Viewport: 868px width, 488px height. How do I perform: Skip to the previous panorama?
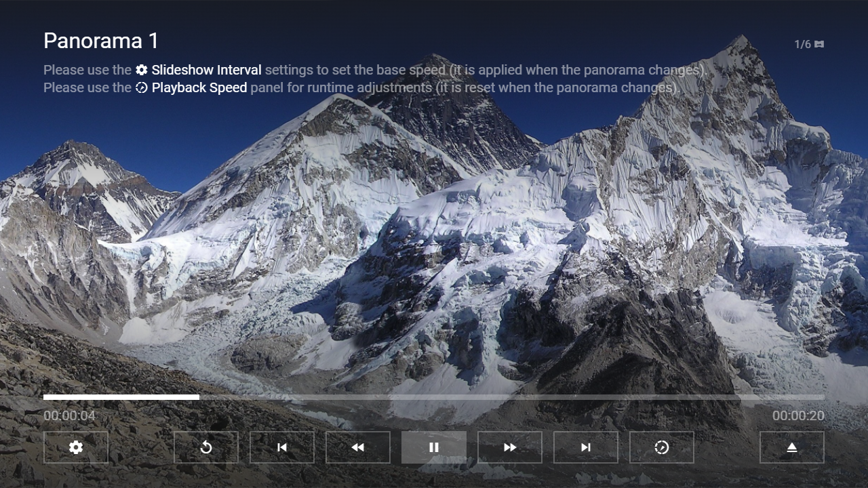pos(282,447)
